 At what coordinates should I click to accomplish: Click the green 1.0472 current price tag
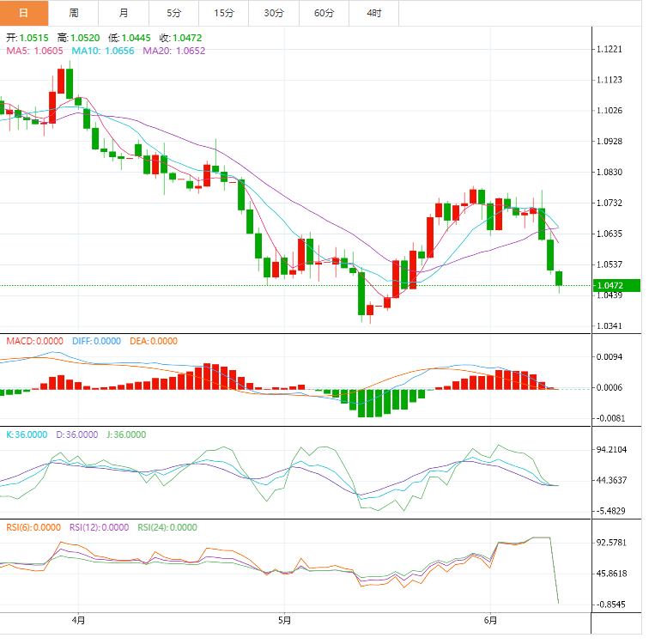(x=616, y=286)
